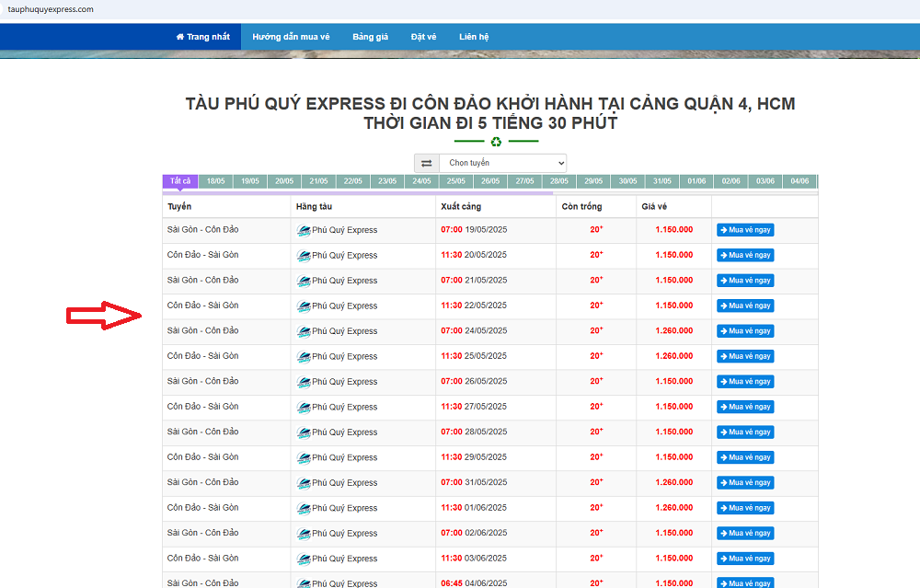Click the "11:30 27/05/2025" departure time

[474, 406]
